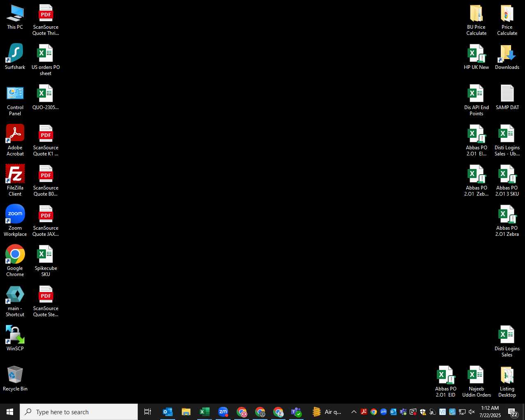525x420 pixels.
Task: Open the Air quality taskbar widget
Action: click(327, 412)
